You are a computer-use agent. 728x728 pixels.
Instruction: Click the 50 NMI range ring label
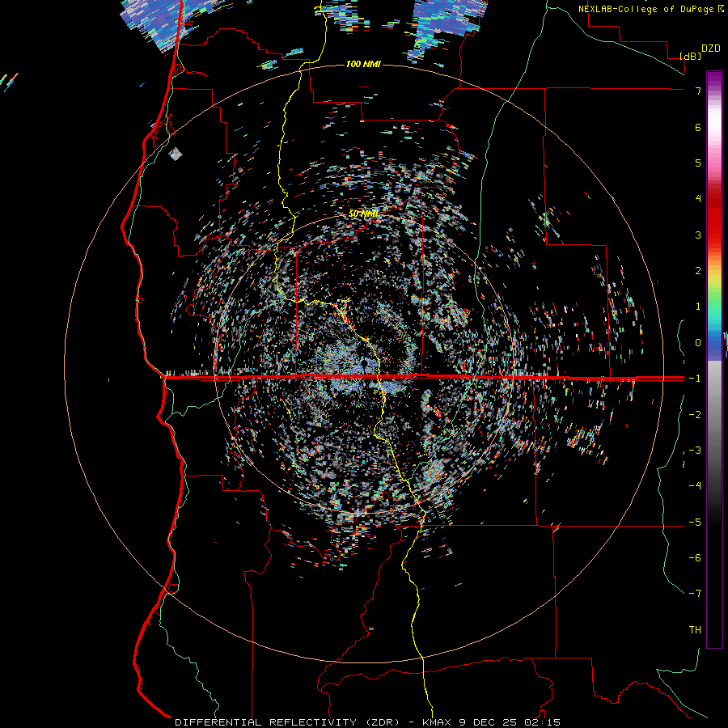click(363, 214)
